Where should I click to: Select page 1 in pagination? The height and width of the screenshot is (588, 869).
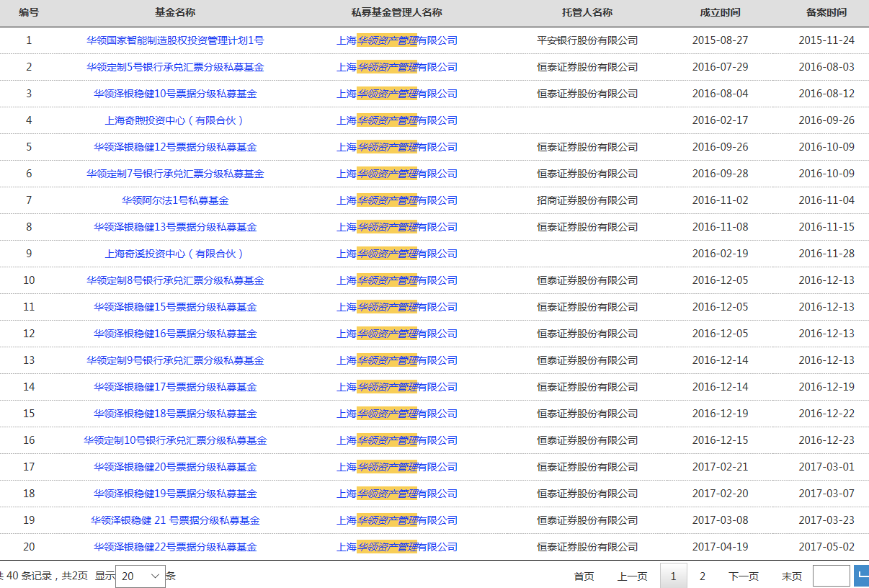coord(674,576)
